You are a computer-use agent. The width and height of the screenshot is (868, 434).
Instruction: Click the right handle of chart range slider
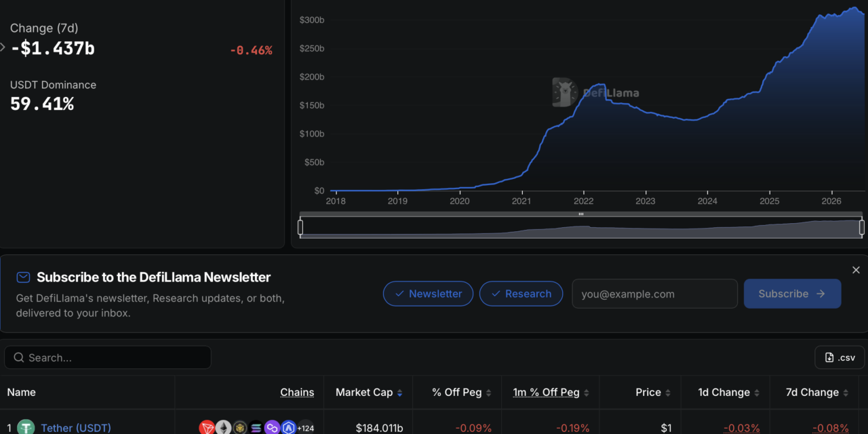pyautogui.click(x=862, y=227)
